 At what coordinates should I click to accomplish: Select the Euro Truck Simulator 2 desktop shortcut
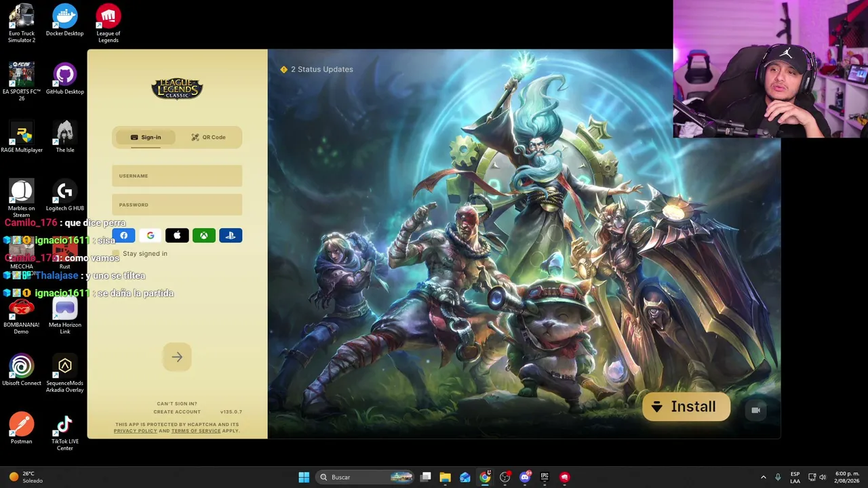tap(22, 24)
